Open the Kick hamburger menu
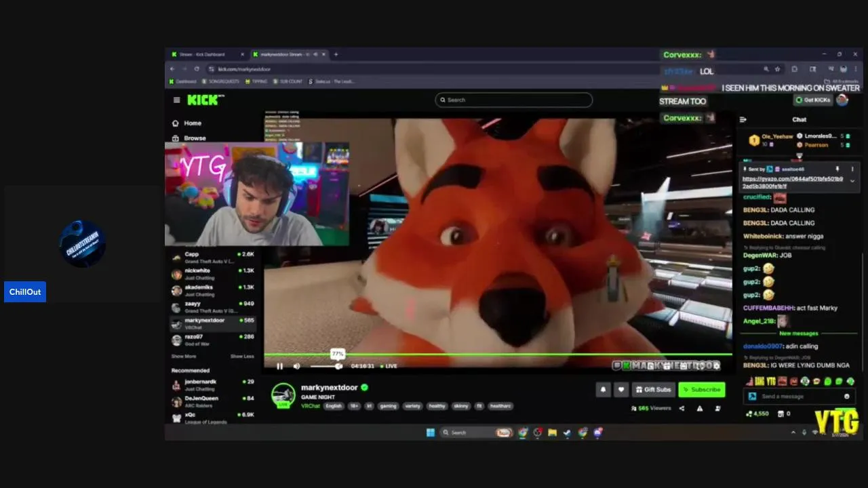This screenshot has height=488, width=868. pyautogui.click(x=176, y=100)
